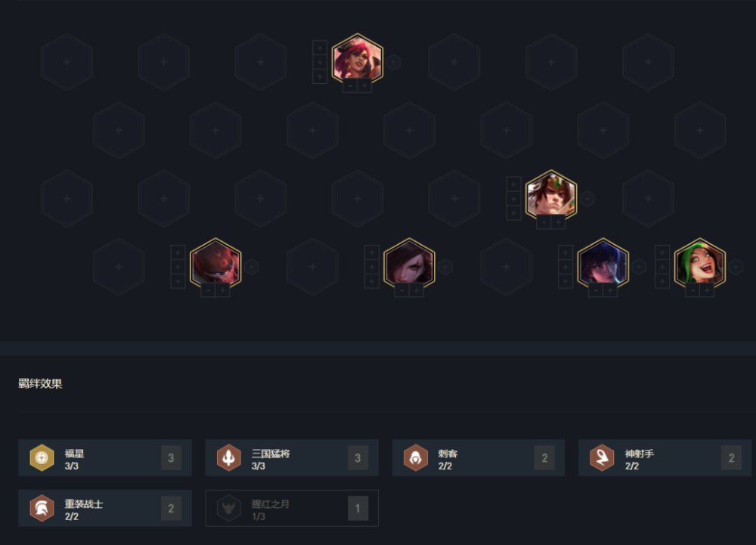This screenshot has width=756, height=545.
Task: Select the Garen champion with brown hair
Action: tap(551, 195)
